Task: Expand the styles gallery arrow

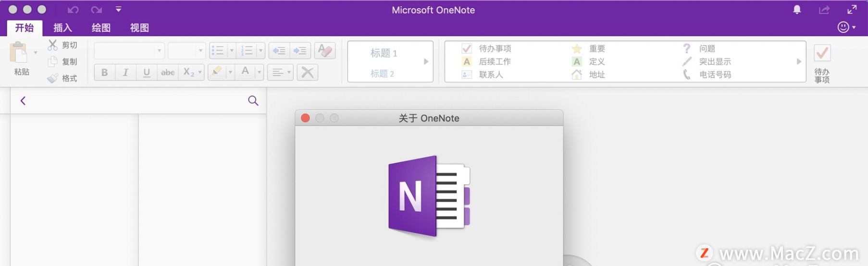Action: pos(426,61)
